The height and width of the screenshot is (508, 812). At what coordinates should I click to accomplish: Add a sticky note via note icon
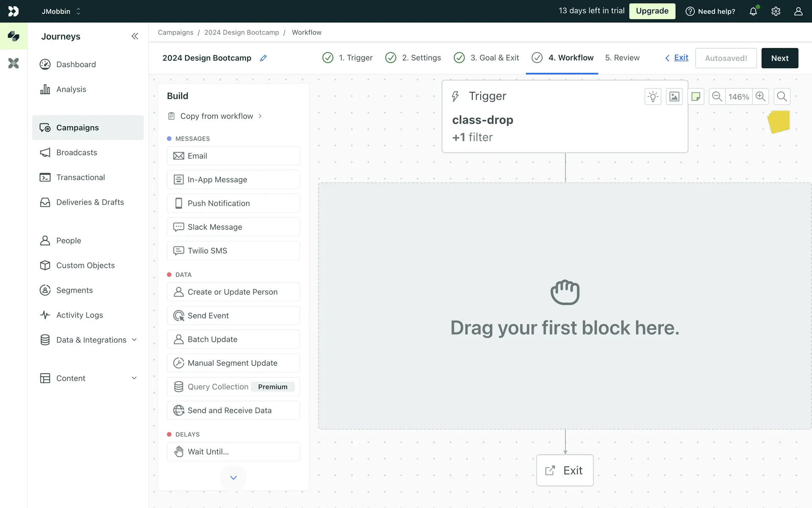(x=696, y=97)
